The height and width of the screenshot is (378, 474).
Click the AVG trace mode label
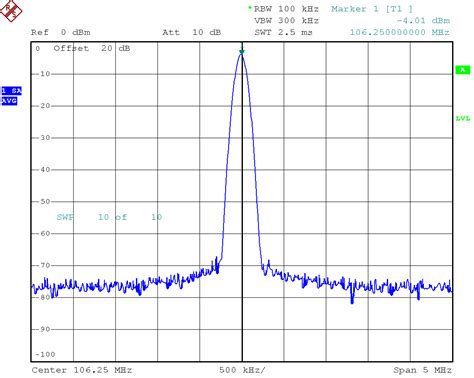point(9,101)
